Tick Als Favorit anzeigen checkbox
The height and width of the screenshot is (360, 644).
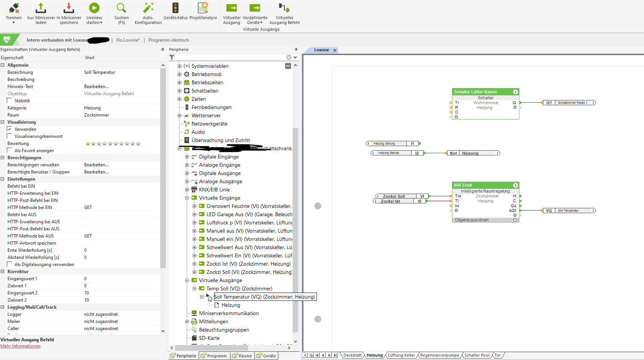[10, 151]
